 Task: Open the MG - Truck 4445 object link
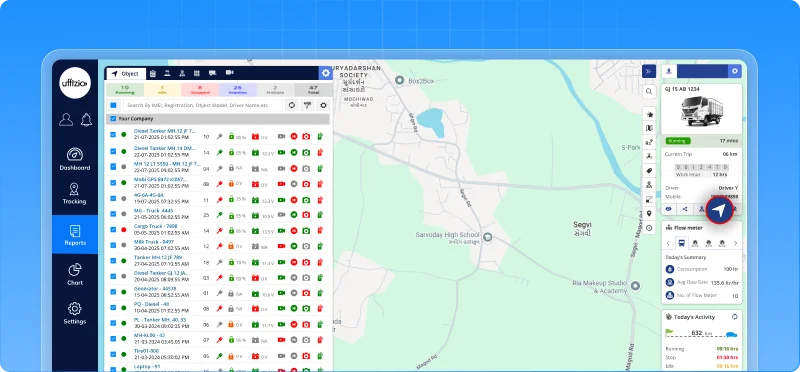(x=154, y=210)
